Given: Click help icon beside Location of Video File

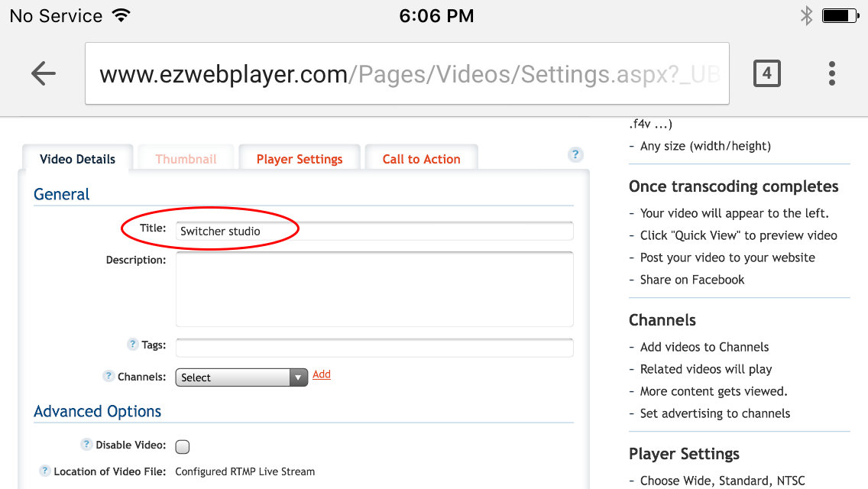Looking at the screenshot, I should tap(45, 471).
